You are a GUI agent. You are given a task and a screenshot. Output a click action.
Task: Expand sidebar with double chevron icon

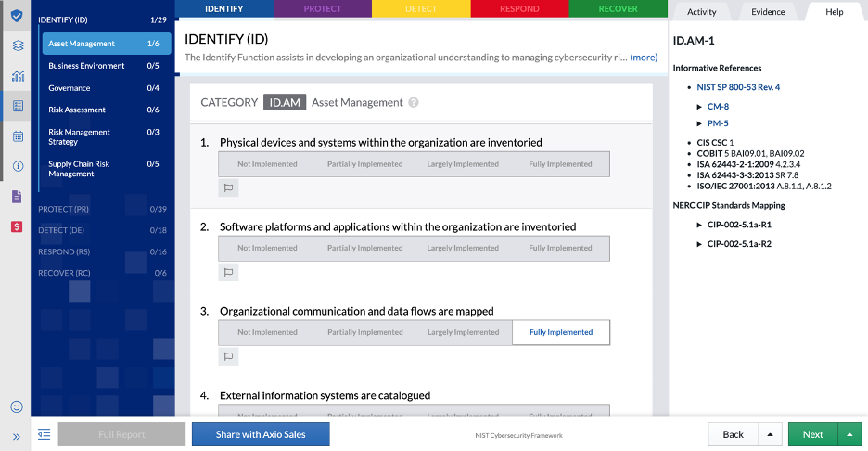point(17,436)
